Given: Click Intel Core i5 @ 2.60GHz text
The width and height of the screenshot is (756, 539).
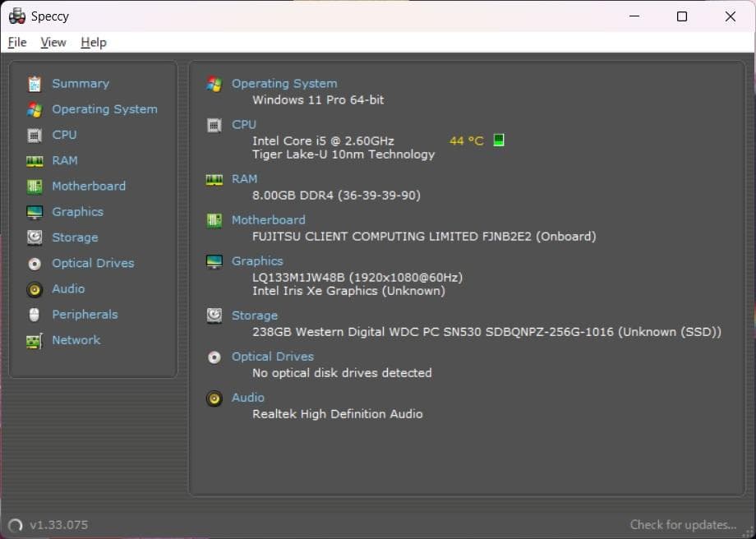Looking at the screenshot, I should point(323,141).
